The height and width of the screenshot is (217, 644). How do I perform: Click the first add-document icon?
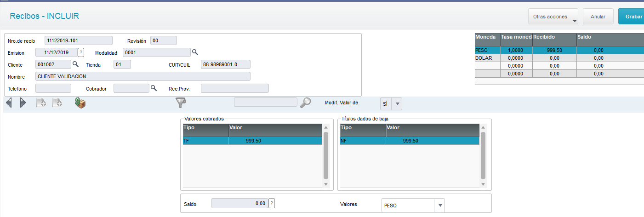tap(41, 103)
